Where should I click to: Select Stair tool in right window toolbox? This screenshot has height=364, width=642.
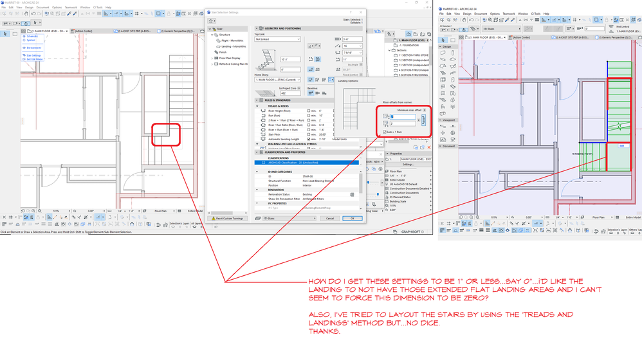(x=443, y=73)
